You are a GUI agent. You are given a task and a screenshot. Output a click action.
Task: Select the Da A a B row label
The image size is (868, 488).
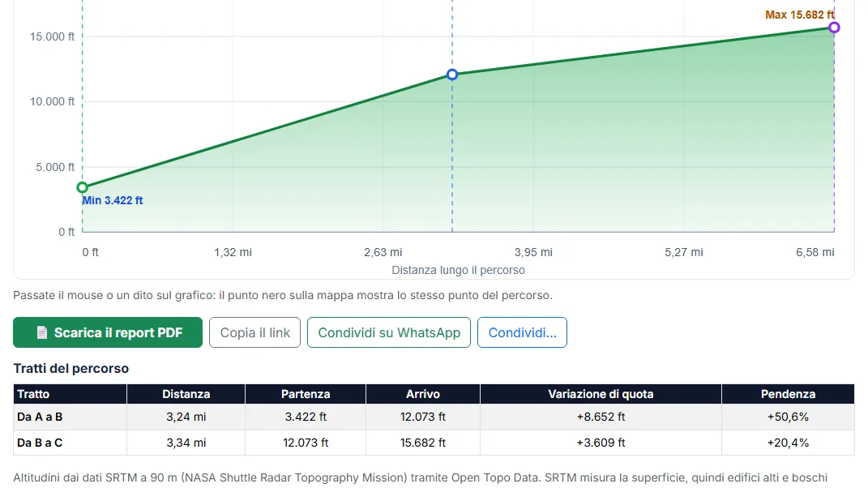click(x=40, y=417)
